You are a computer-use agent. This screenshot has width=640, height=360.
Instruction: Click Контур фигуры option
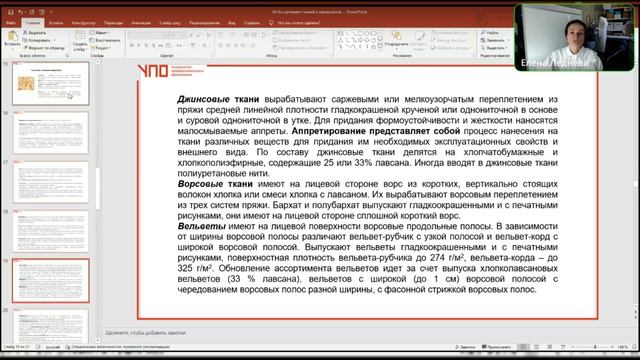pyautogui.click(x=449, y=40)
